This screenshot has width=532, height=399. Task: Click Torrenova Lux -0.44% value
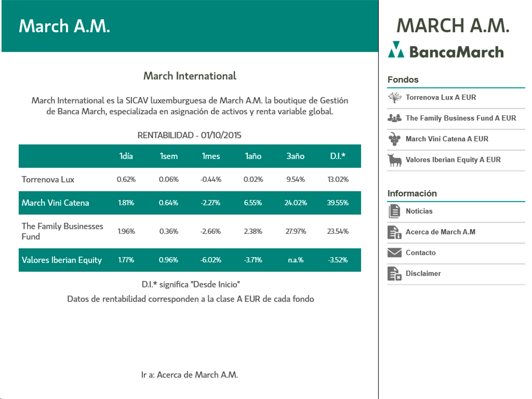[x=211, y=179]
